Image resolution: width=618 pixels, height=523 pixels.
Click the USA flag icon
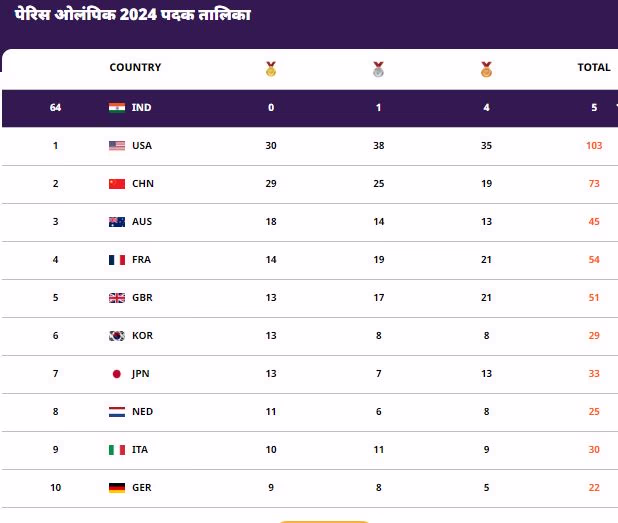[x=116, y=146]
